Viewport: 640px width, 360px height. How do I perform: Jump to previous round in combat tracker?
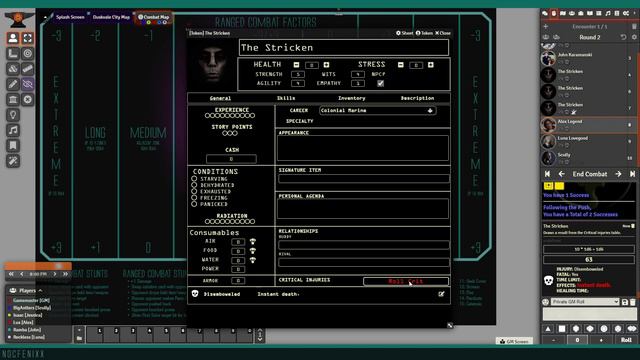pyautogui.click(x=547, y=174)
